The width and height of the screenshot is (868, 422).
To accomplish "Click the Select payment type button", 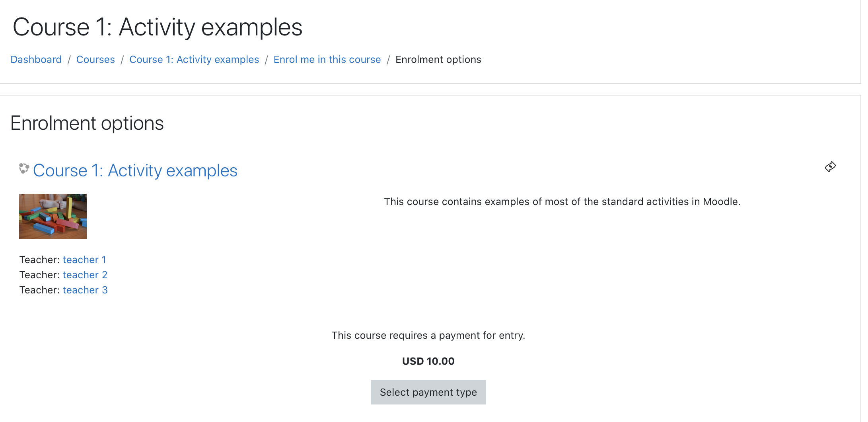I will [428, 392].
